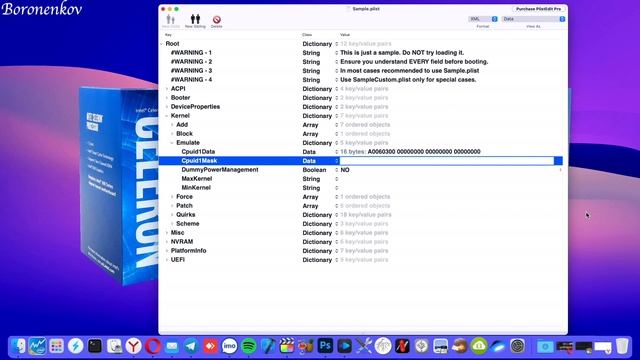Expand the Scheme dictionary

coord(172,223)
